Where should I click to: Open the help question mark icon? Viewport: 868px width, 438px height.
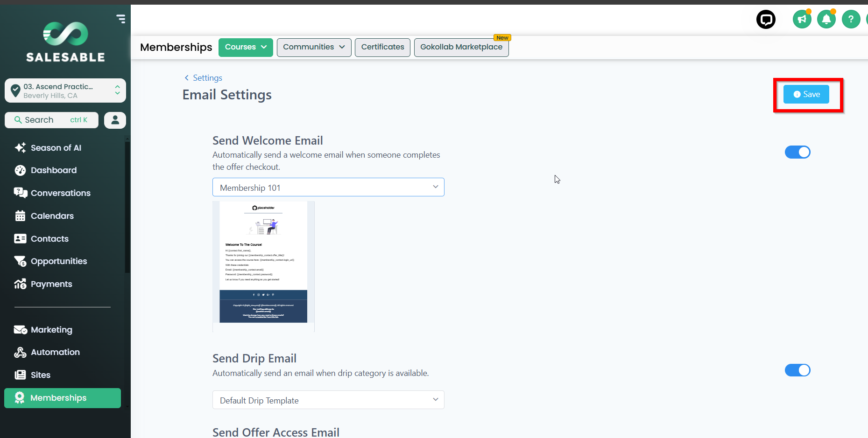click(x=851, y=20)
